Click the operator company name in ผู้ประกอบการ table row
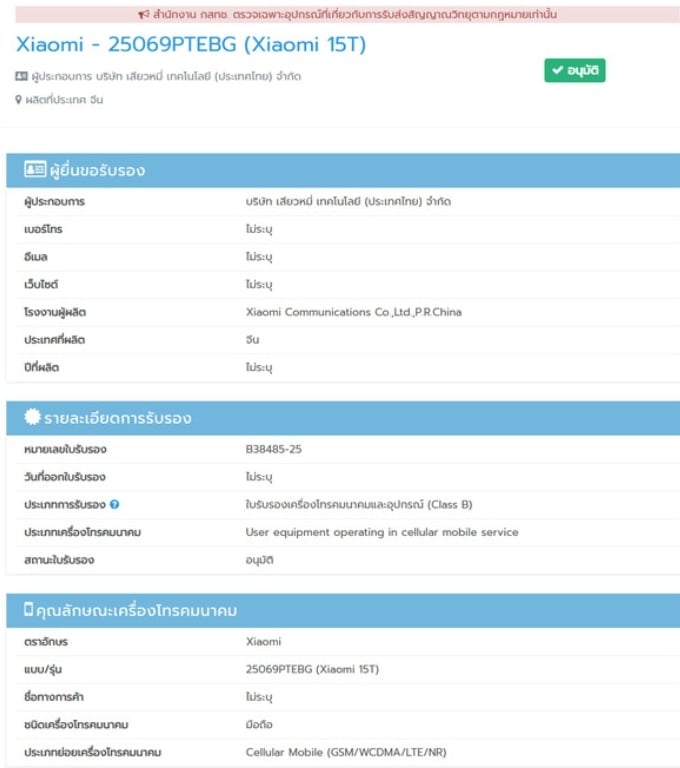 pos(348,201)
